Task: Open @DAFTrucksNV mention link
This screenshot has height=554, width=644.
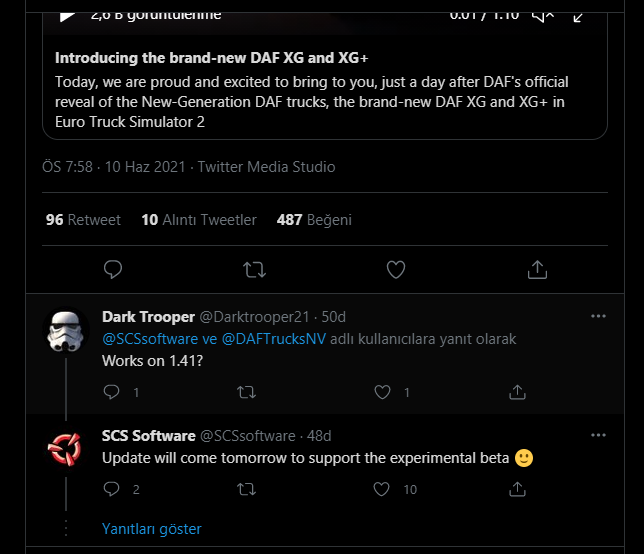Action: pyautogui.click(x=274, y=339)
